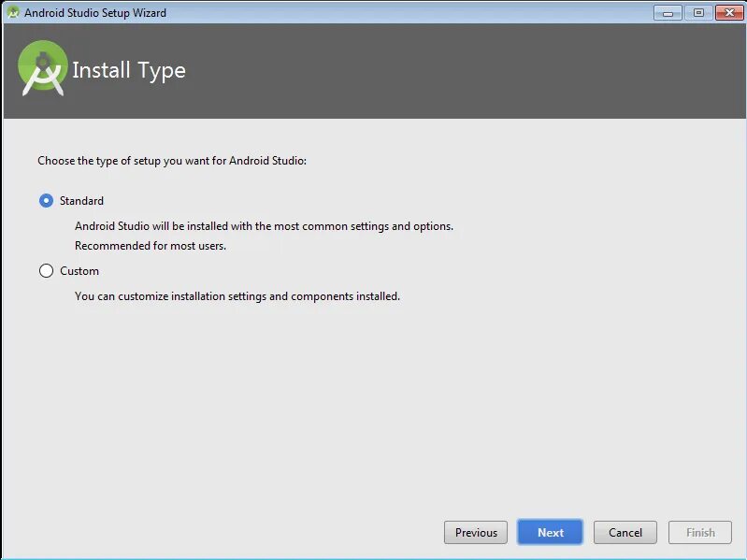Viewport: 747px width, 560px height.
Task: Click the 'Android Studio Setup Wizard' window title
Action: (x=95, y=13)
